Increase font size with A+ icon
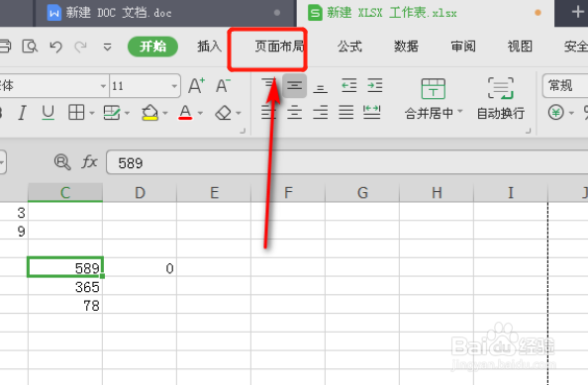588x385 pixels. [x=197, y=85]
